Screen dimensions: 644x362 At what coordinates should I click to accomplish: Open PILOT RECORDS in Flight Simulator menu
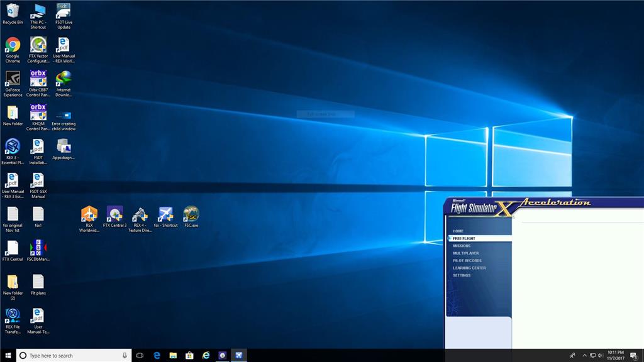click(x=467, y=261)
